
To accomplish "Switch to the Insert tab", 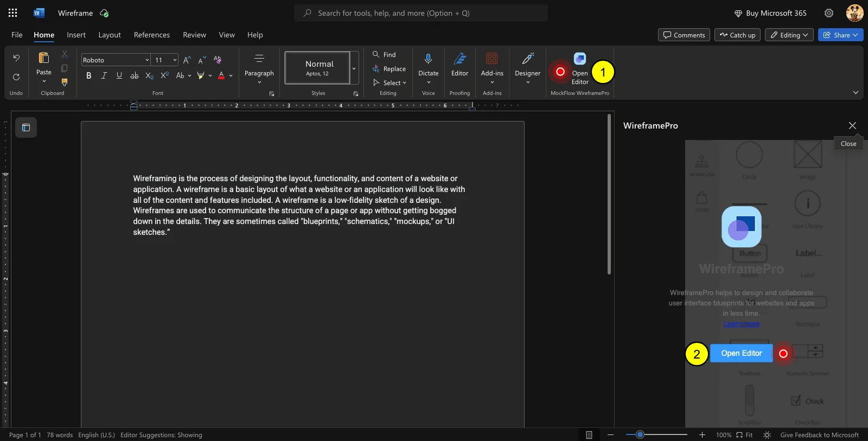I will (76, 35).
